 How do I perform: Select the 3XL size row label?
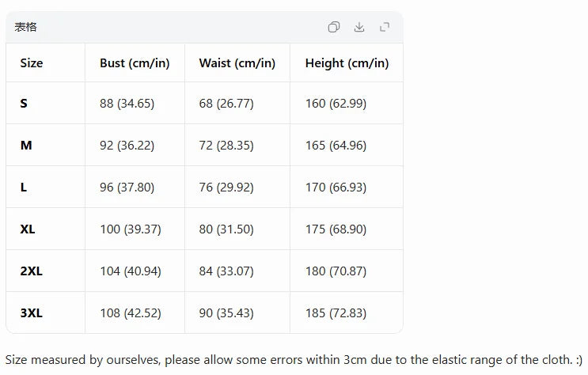(x=31, y=313)
